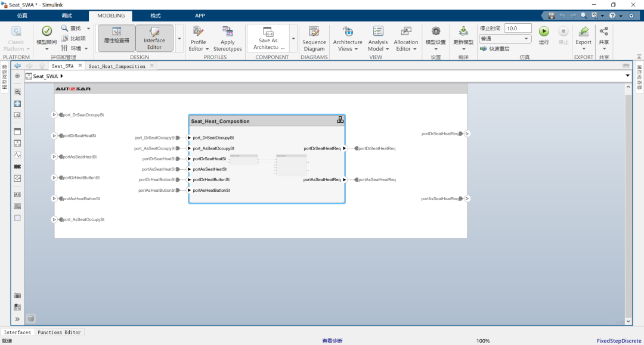
Task: Open the Interfaces bottom tab
Action: pyautogui.click(x=17, y=332)
